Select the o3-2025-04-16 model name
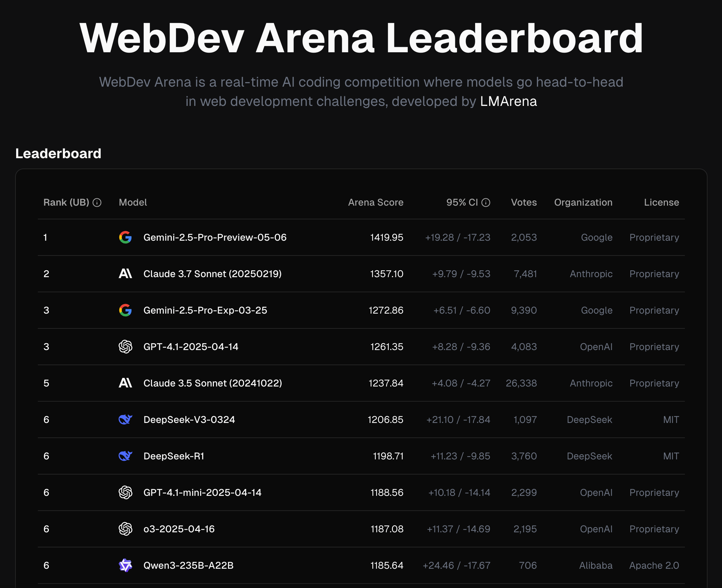The width and height of the screenshot is (722, 588). coord(179,529)
